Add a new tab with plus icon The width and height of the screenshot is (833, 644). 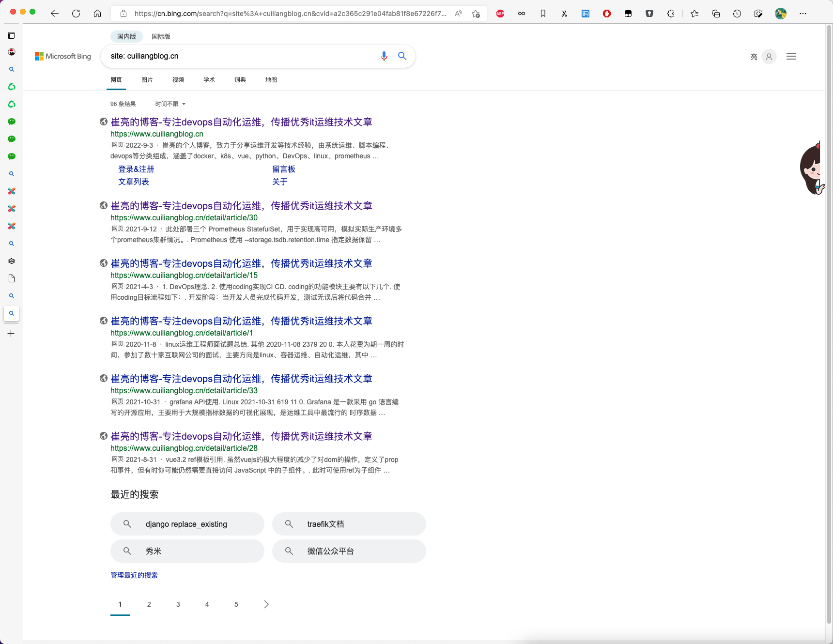pos(11,333)
